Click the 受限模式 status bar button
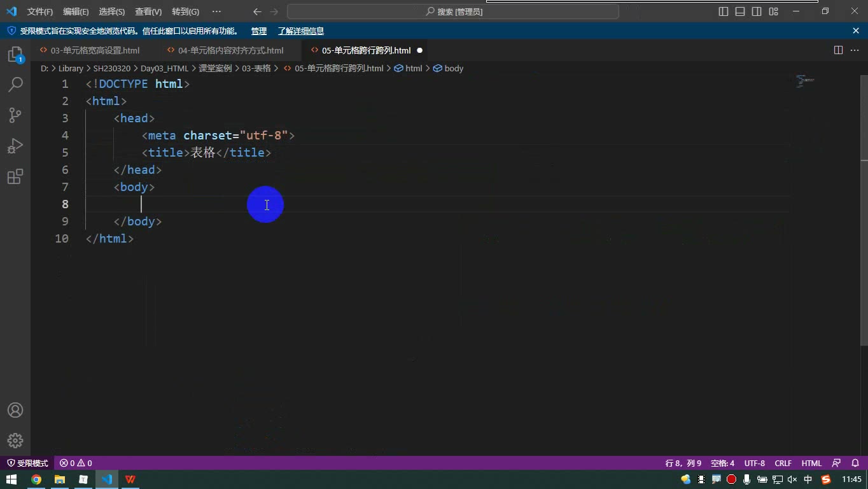 (28, 463)
